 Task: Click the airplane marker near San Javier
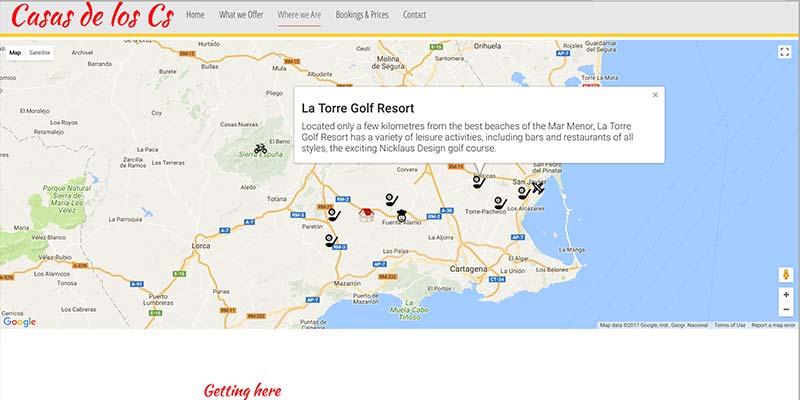pos(538,189)
